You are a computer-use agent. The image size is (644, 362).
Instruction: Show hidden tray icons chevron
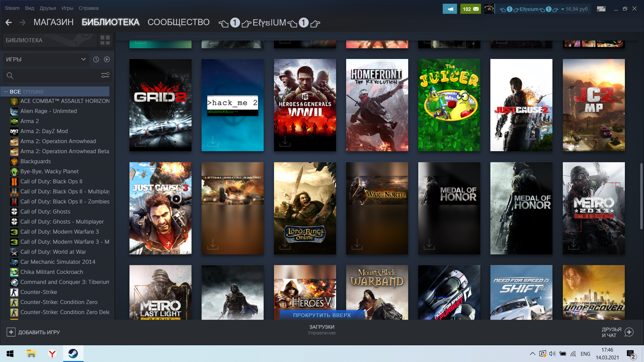click(x=532, y=354)
